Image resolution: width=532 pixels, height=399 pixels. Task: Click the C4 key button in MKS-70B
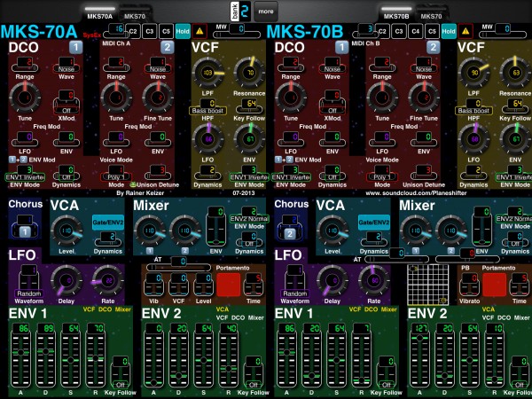click(x=415, y=32)
